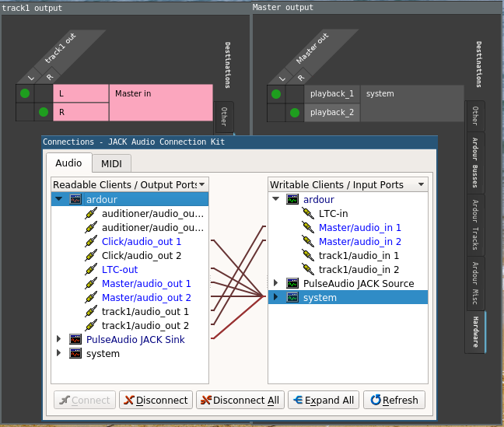Click the PulseAudio JACK Sink client icon
Screen dimensions: 504x427
[75, 340]
